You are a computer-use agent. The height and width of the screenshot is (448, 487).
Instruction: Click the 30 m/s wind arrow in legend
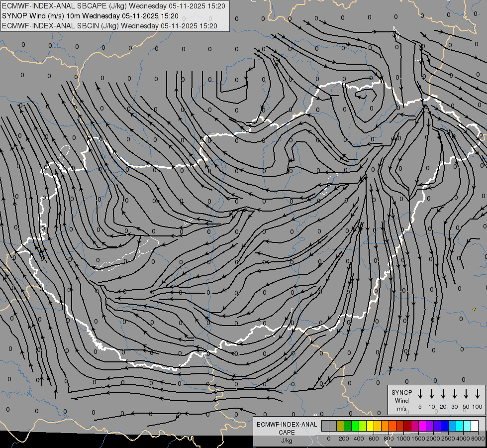454,394
